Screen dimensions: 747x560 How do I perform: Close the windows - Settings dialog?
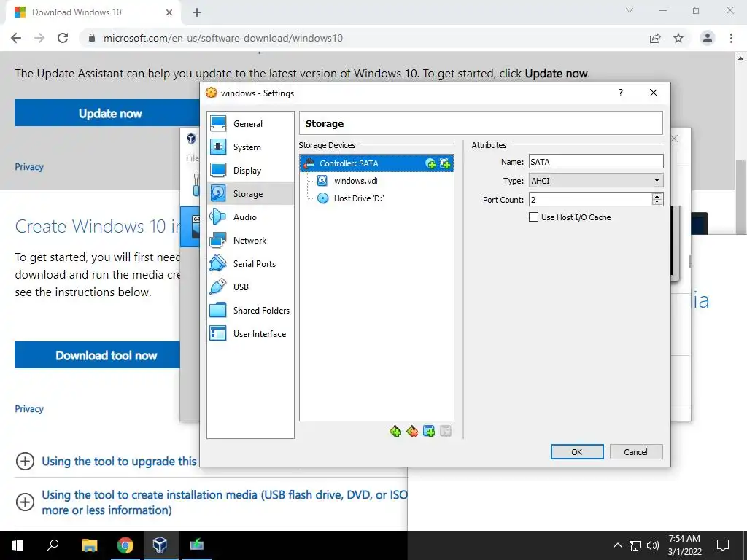[x=654, y=93]
